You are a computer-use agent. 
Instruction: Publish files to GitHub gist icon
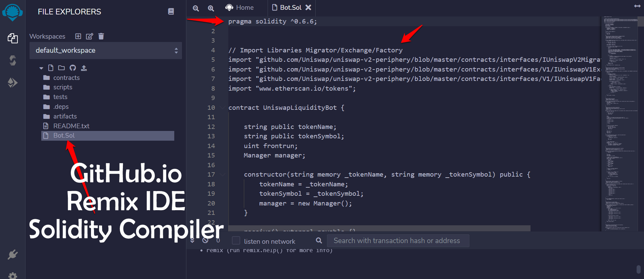tap(73, 68)
